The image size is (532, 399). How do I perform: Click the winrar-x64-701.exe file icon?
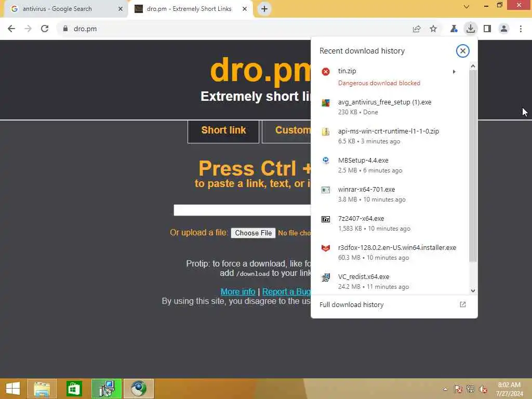tap(326, 190)
